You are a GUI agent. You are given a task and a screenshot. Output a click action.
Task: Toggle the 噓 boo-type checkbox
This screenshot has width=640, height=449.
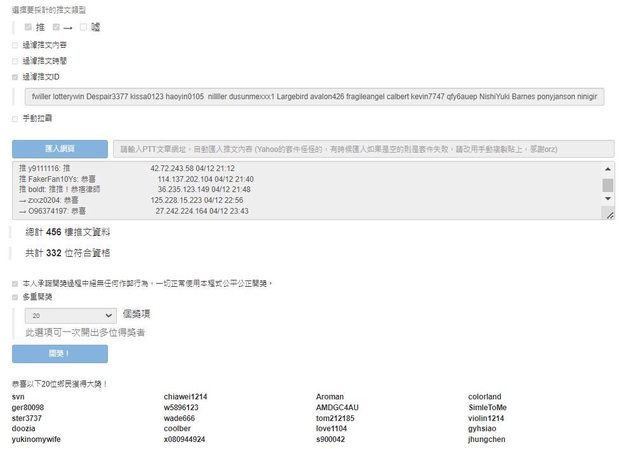click(84, 27)
